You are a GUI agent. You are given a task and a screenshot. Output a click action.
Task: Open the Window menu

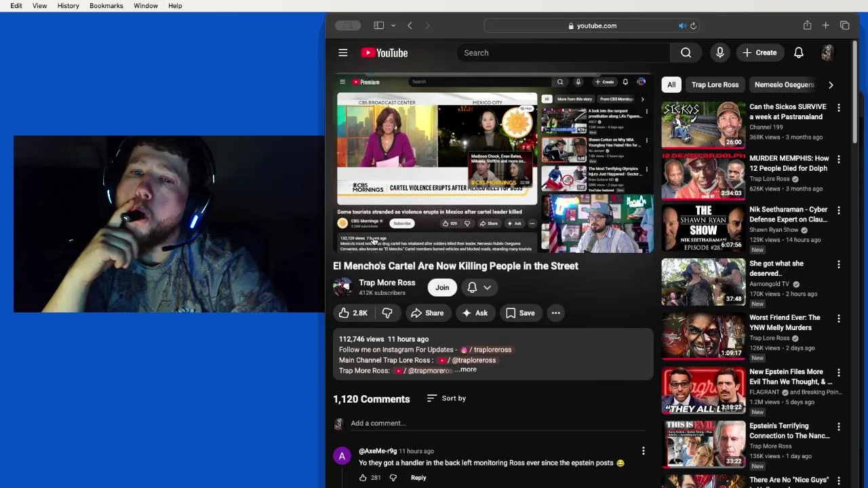[146, 5]
